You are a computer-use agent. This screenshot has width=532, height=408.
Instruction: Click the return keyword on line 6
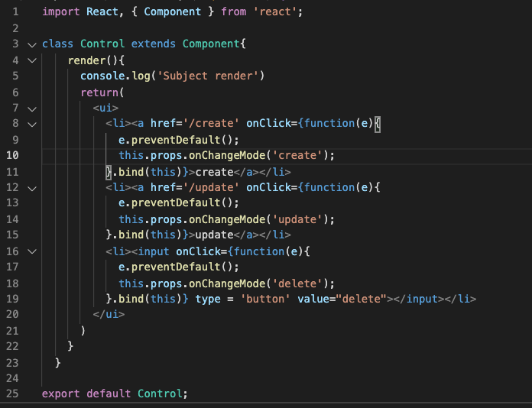click(99, 92)
